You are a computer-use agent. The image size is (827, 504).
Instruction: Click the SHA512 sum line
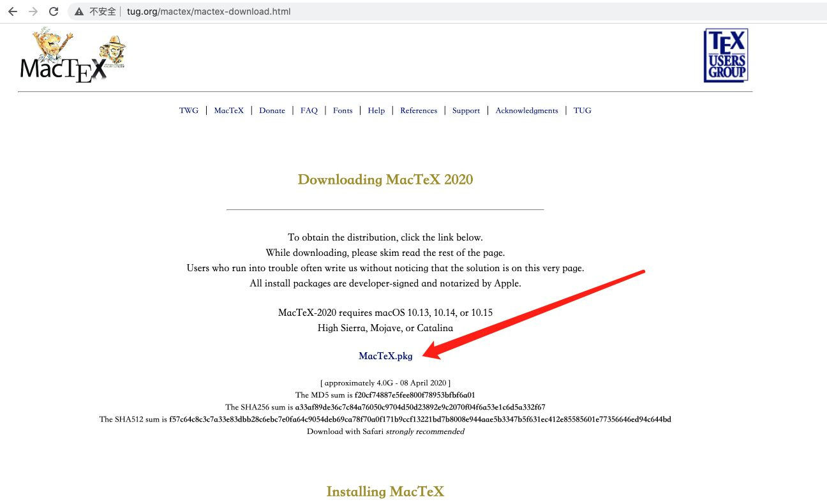(x=385, y=419)
